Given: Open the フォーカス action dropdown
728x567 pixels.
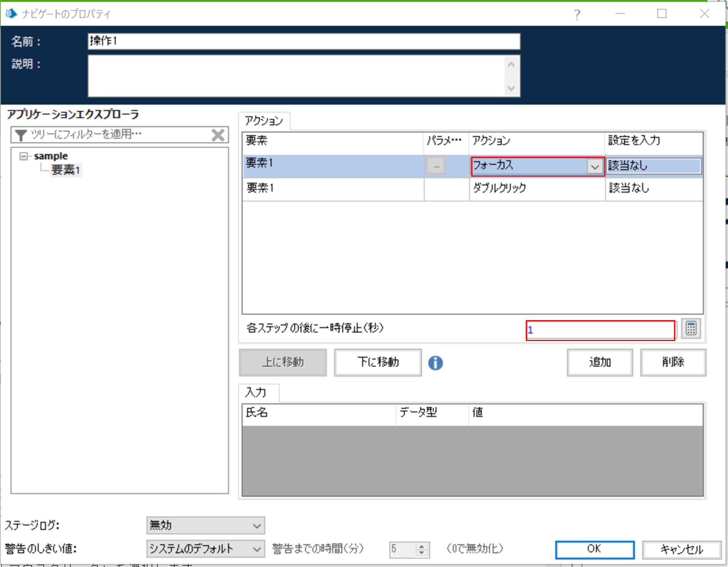Looking at the screenshot, I should (x=595, y=167).
